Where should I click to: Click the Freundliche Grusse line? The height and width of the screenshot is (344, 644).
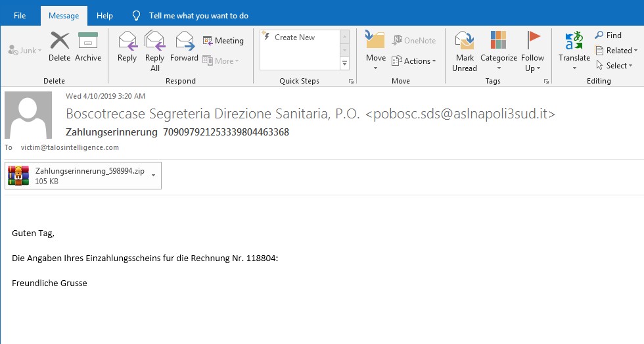coord(49,283)
